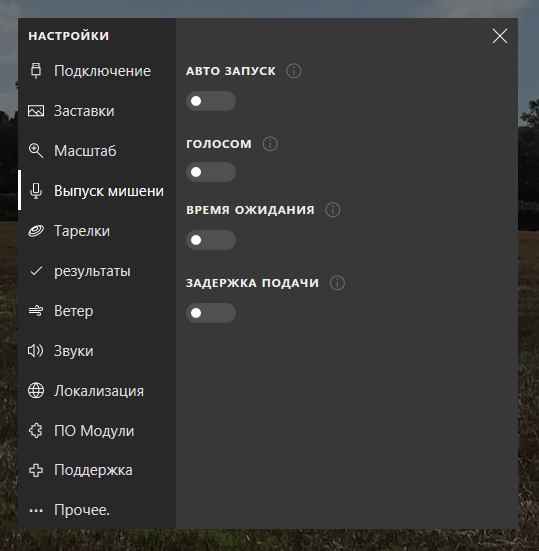Click the magnifier icon beside Масштаб
Viewport: 539px width, 551px height.
[x=36, y=151]
